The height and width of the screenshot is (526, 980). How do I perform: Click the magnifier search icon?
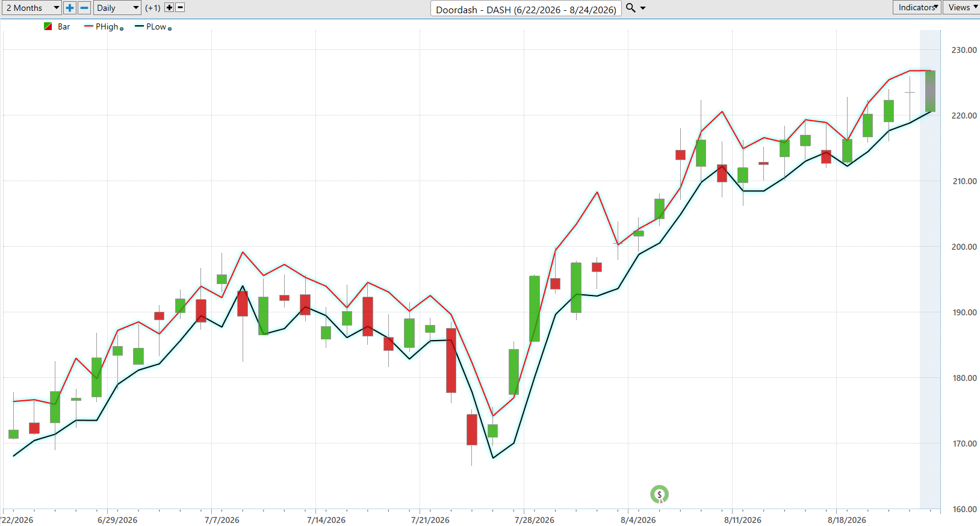click(x=631, y=8)
